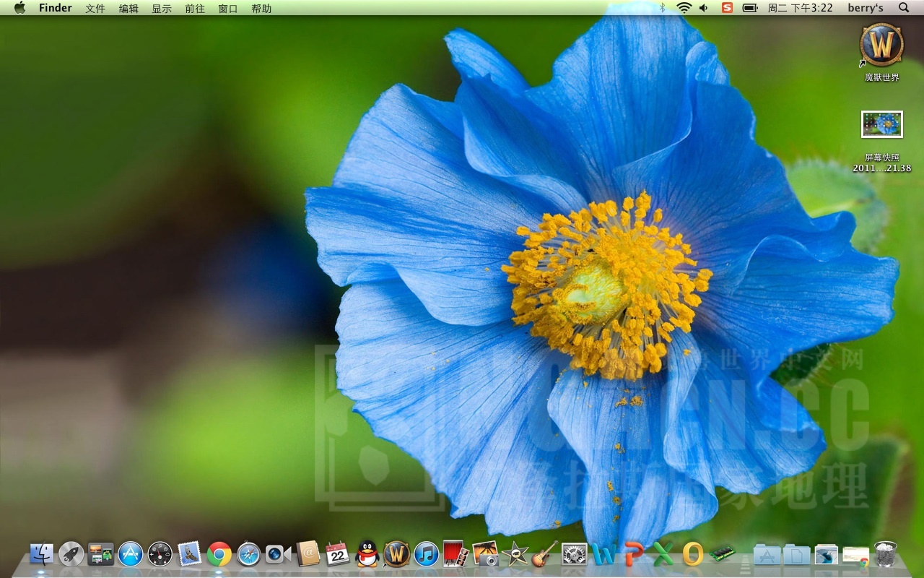The image size is (924, 578).
Task: Open Microsoft Excel green X icon
Action: click(663, 554)
